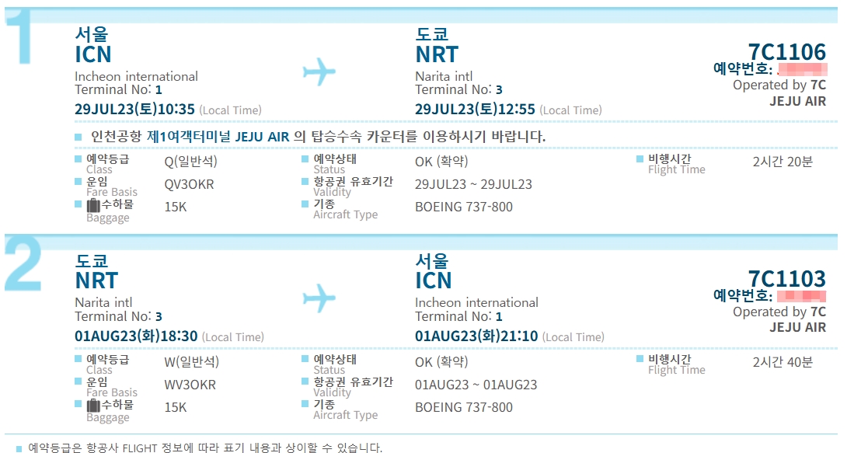The image size is (868, 453).
Task: Click the first segment's suitcase baggage icon
Action: tap(93, 205)
